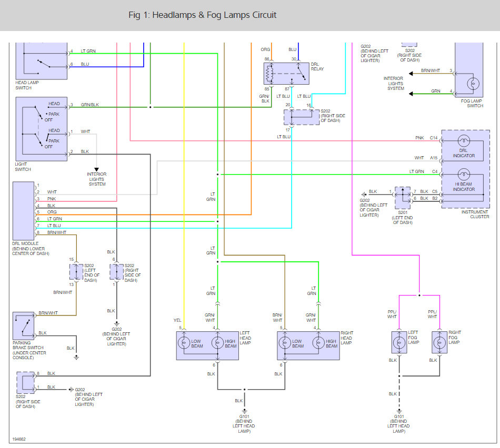Click the parking brake switch symbol
The width and height of the screenshot is (500, 448).
pos(23,325)
